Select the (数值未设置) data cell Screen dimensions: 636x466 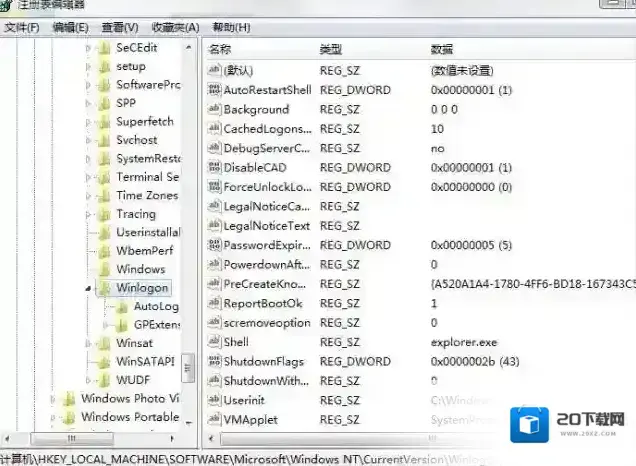(x=462, y=71)
